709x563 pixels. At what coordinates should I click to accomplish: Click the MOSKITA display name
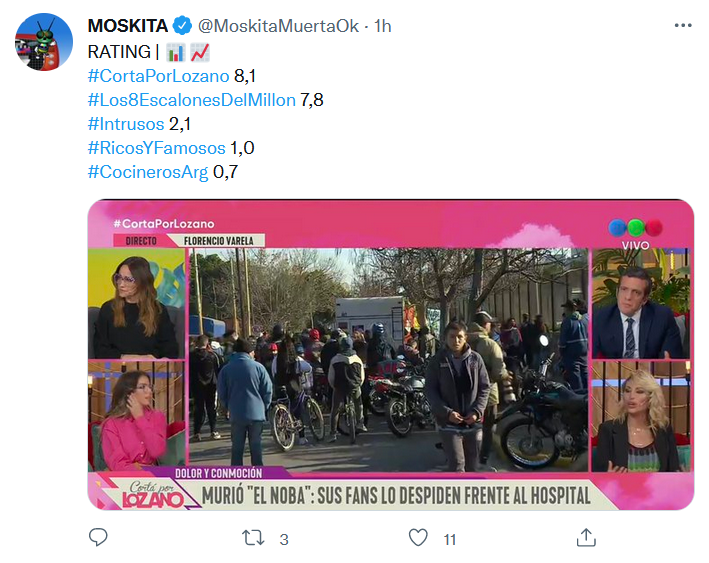tap(128, 26)
